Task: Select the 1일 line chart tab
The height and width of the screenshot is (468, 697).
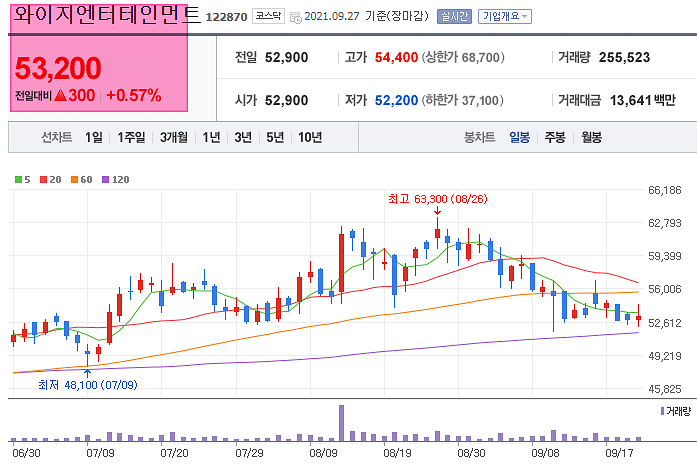Action: [94, 137]
